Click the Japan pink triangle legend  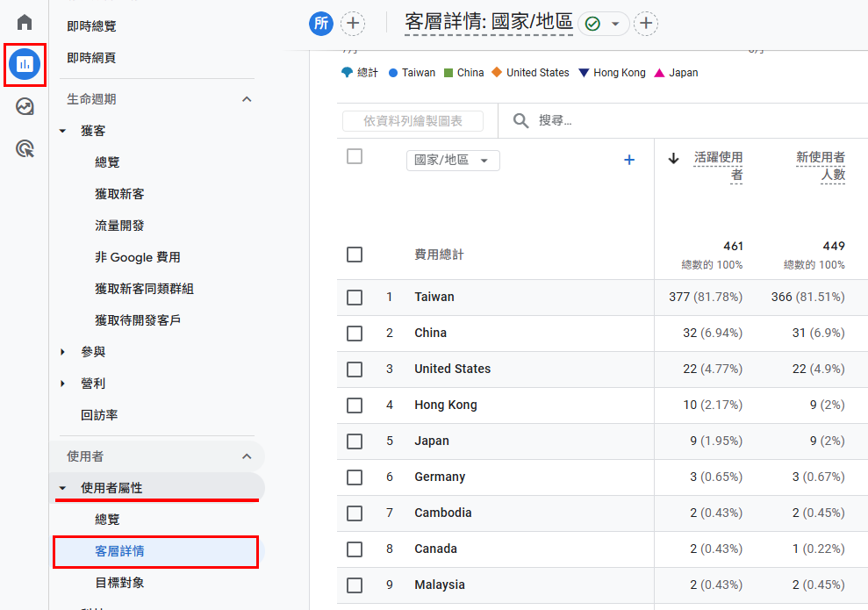tap(676, 73)
